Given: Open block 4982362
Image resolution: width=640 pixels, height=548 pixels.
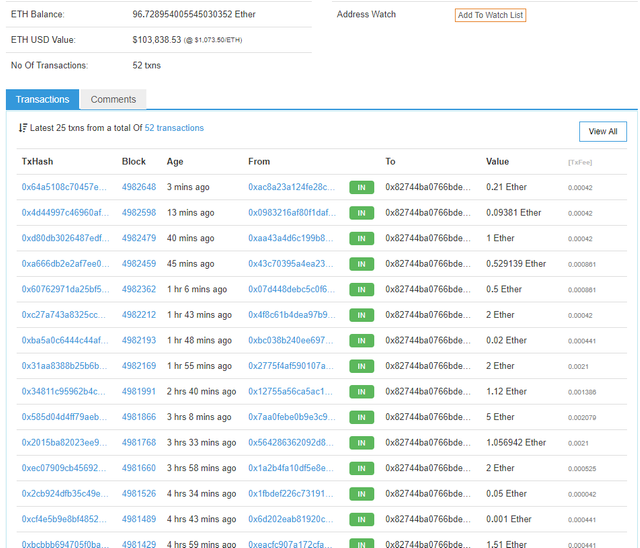Looking at the screenshot, I should [x=139, y=289].
